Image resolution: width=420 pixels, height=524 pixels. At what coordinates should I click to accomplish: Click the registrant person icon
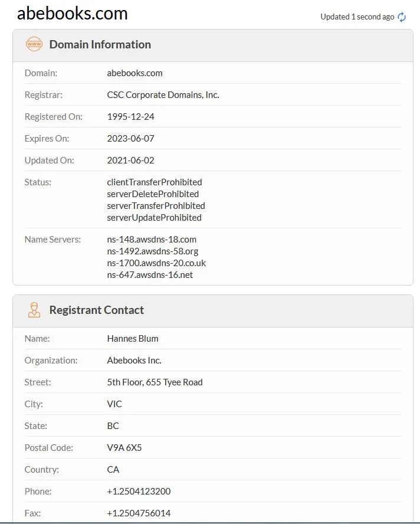[34, 310]
